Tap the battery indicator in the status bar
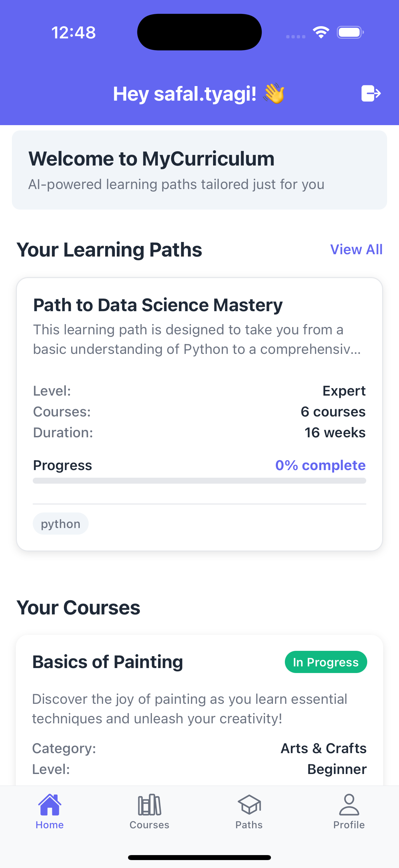The width and height of the screenshot is (399, 868). (x=349, y=32)
